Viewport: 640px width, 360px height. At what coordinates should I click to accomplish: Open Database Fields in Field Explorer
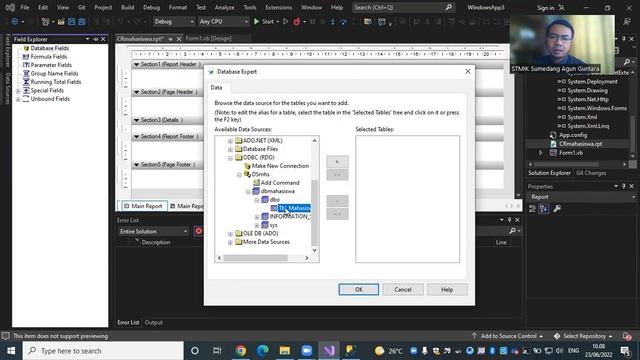coord(49,48)
